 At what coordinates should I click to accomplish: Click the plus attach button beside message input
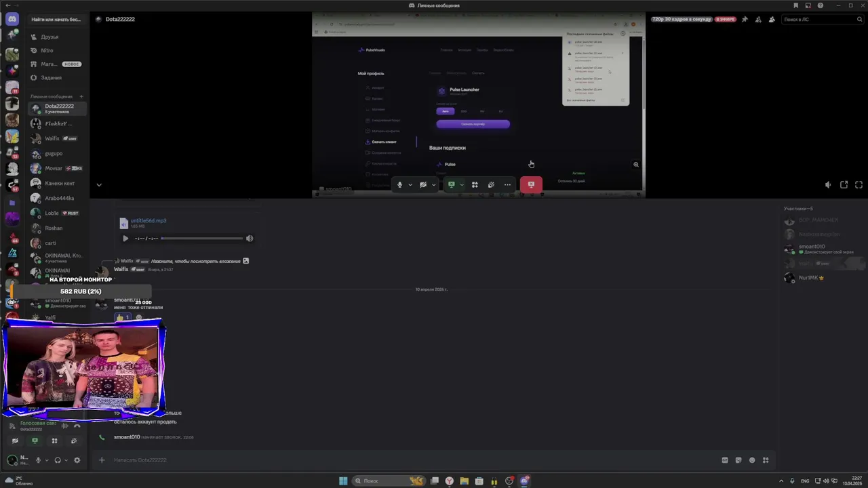[102, 460]
